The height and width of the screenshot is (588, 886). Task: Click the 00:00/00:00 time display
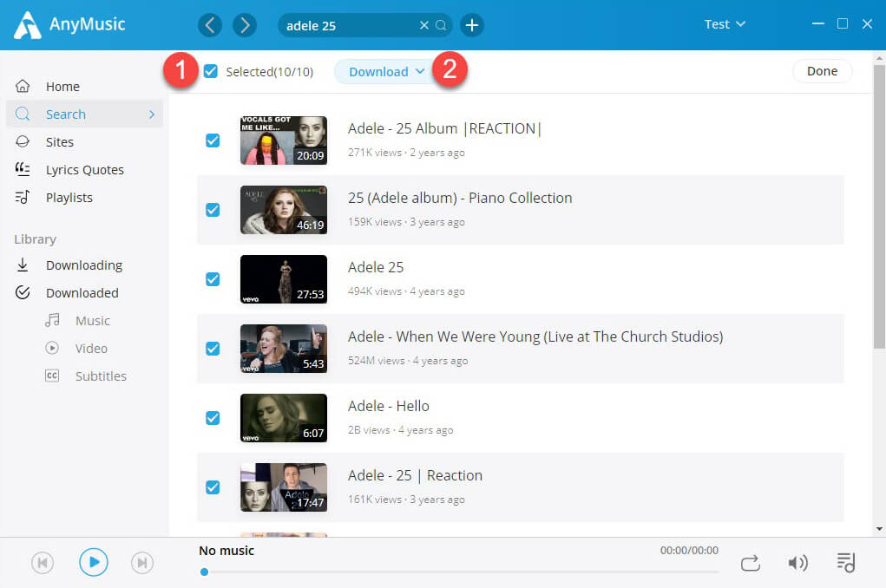(x=689, y=550)
